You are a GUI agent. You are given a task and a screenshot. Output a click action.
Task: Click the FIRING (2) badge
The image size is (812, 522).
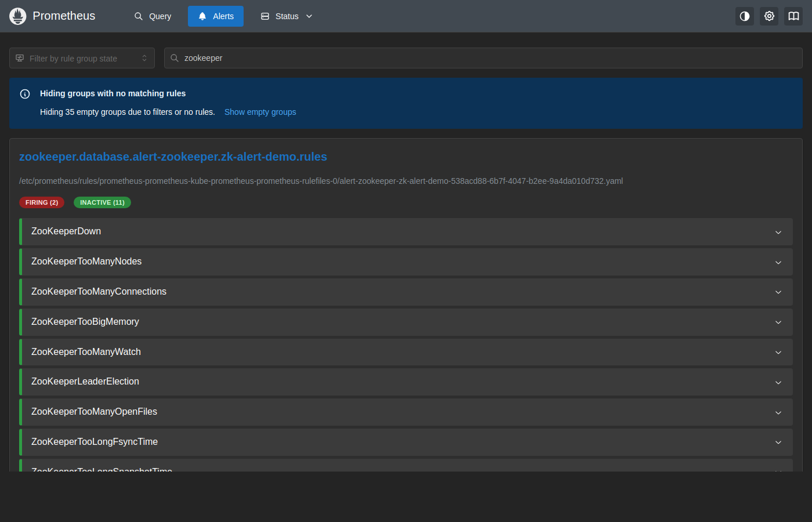point(42,202)
